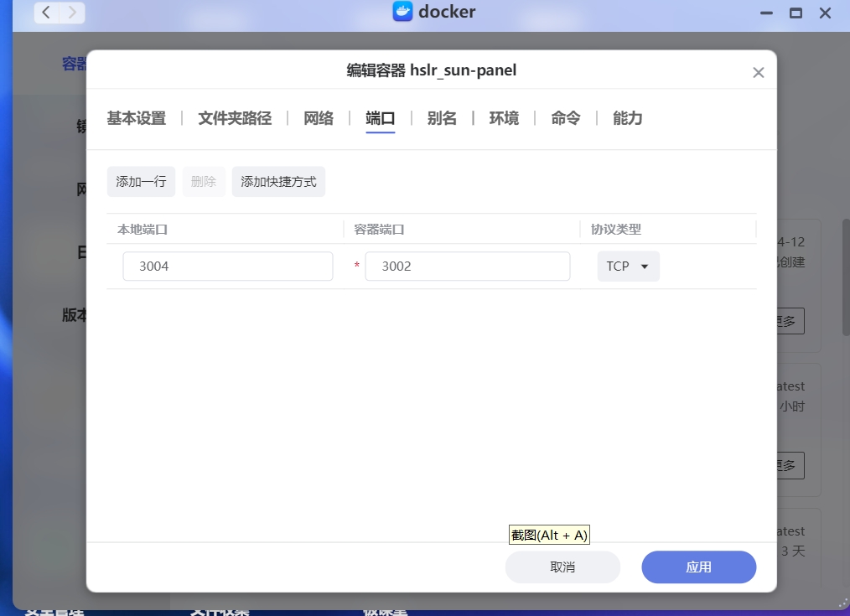This screenshot has height=616, width=850.
Task: Open the 命令 tab
Action: 566,118
